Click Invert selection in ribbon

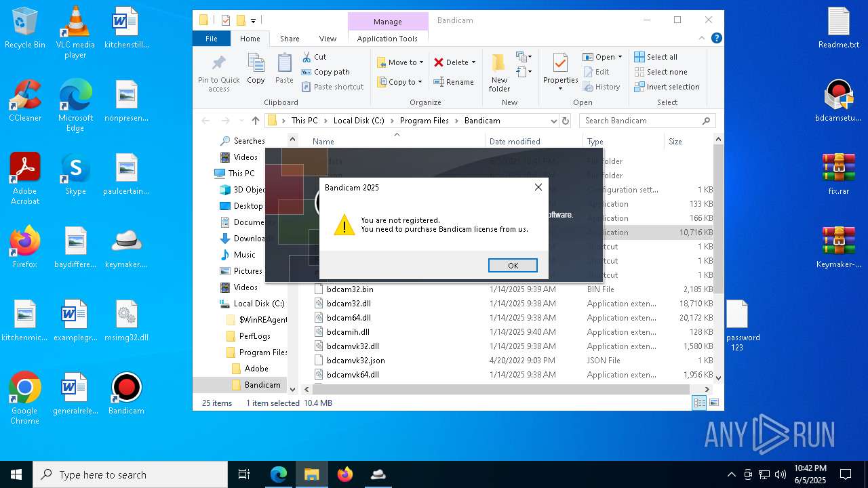(667, 87)
